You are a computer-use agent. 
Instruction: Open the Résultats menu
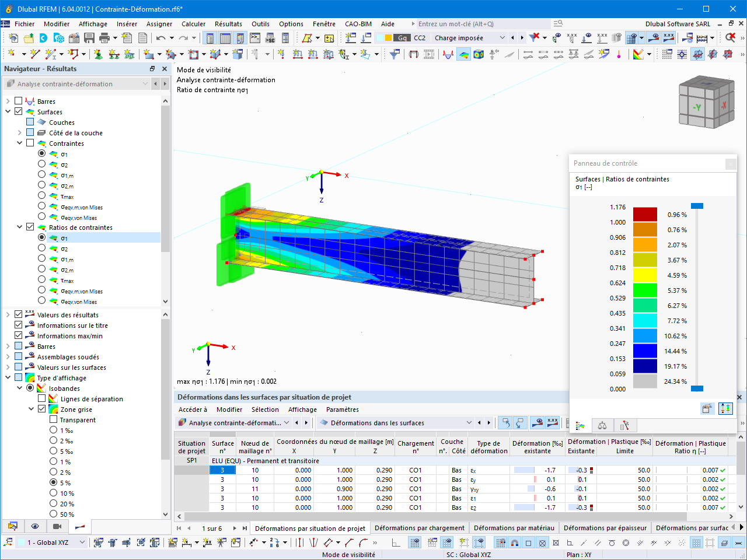coord(228,24)
